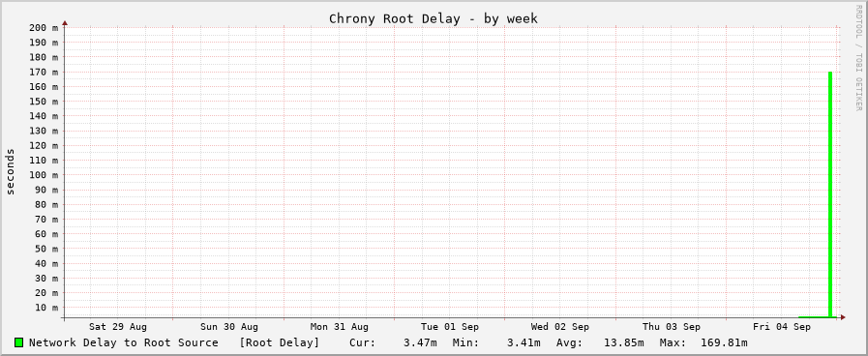Click the "[Root Delay]" legend label
This screenshot has height=356, width=868.
[x=280, y=342]
